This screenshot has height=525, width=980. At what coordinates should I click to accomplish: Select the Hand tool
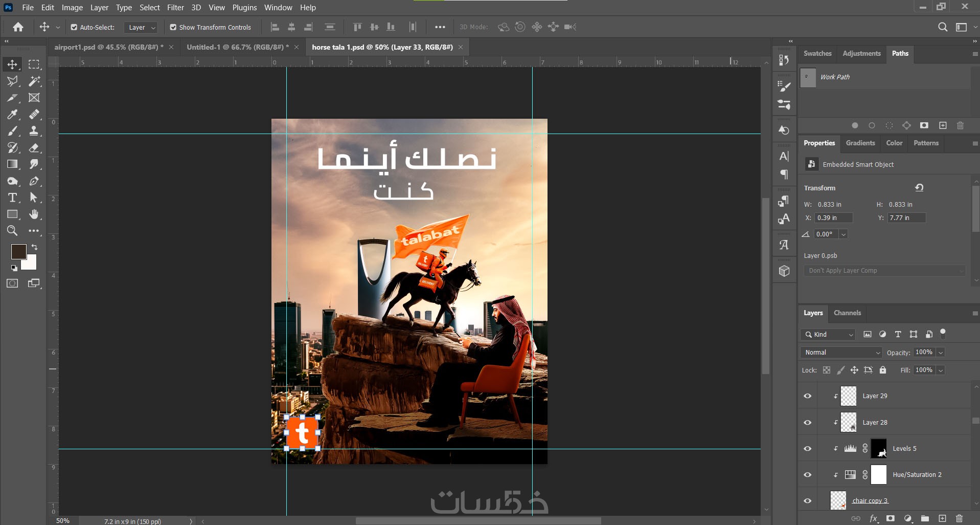(34, 214)
